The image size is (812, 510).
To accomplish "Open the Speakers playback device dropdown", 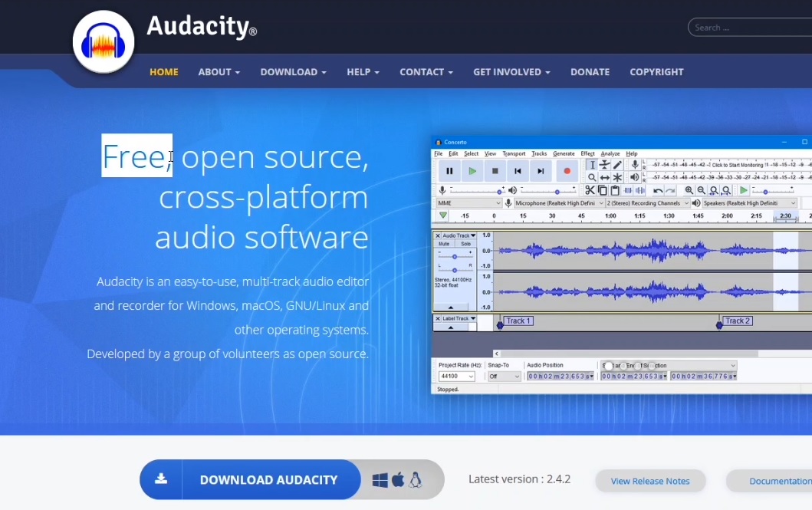I will [749, 203].
